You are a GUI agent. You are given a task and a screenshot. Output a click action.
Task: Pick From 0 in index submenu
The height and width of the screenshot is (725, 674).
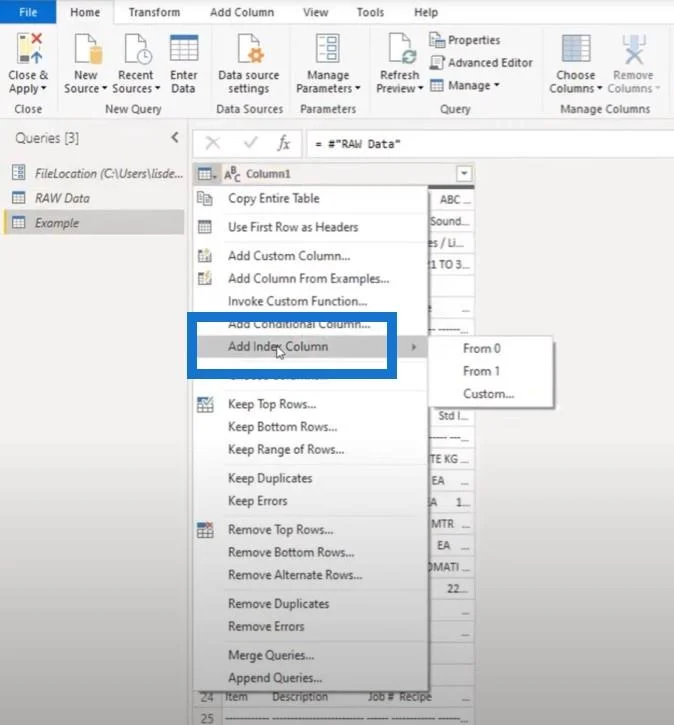tap(491, 348)
